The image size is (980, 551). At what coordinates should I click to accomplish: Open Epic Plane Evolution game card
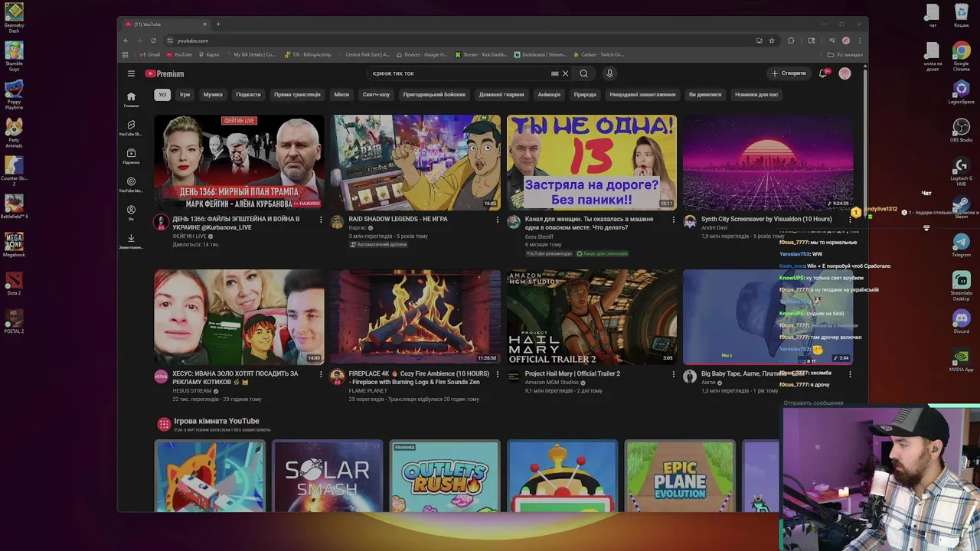(680, 476)
